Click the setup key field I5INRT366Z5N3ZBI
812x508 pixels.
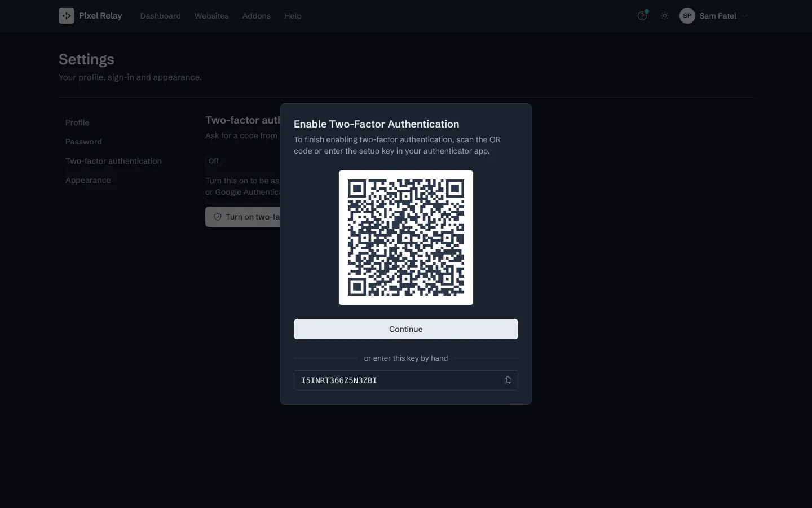406,380
